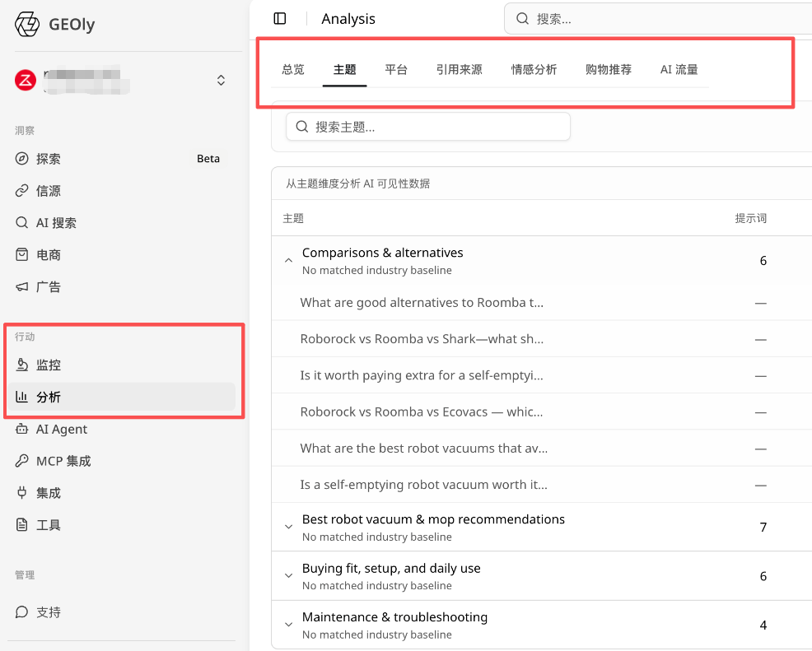Click the link icon beside 信源

[x=21, y=191]
